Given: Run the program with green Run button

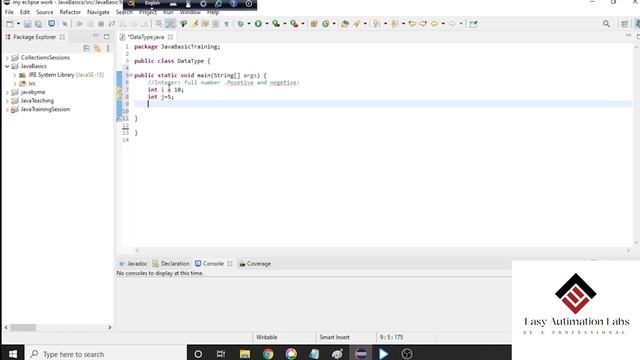Looking at the screenshot, I should tap(258, 24).
